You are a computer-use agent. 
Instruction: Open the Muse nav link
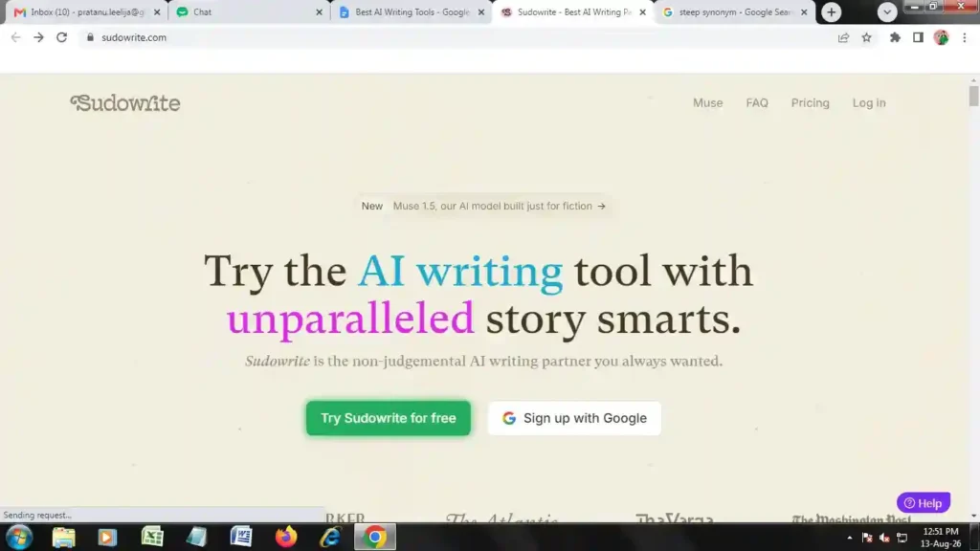click(x=707, y=103)
